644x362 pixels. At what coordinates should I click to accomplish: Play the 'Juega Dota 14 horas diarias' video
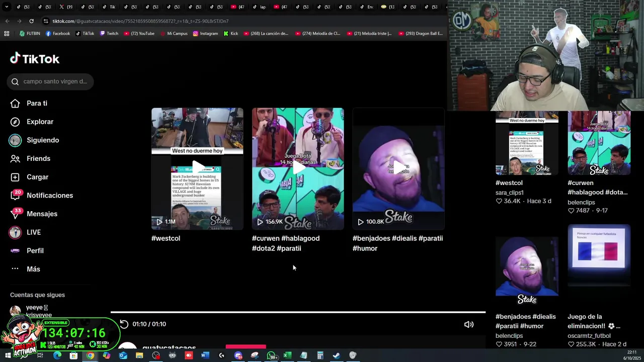click(298, 168)
